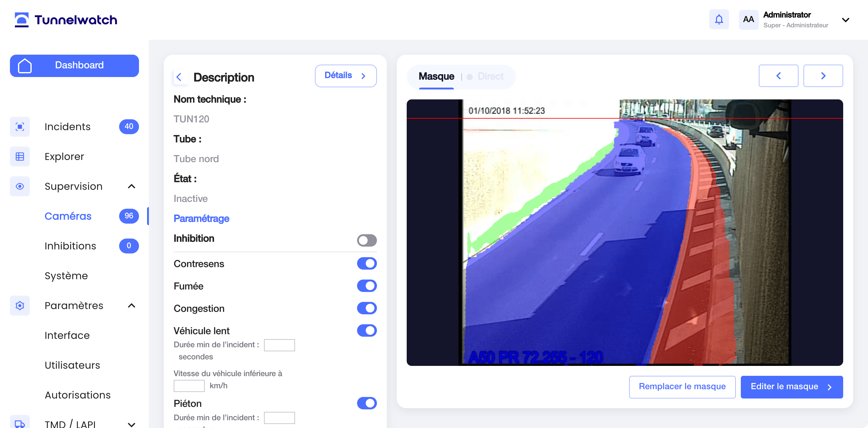This screenshot has height=428, width=868.
Task: Select the Explorer grid icon in sidebar
Action: (x=20, y=156)
